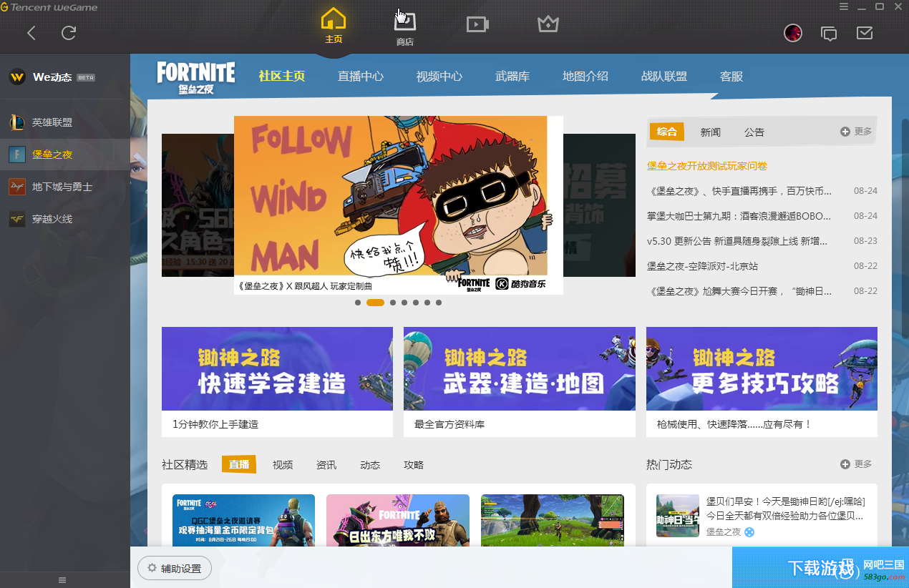
Task: Select the last carousel dot
Action: [439, 303]
